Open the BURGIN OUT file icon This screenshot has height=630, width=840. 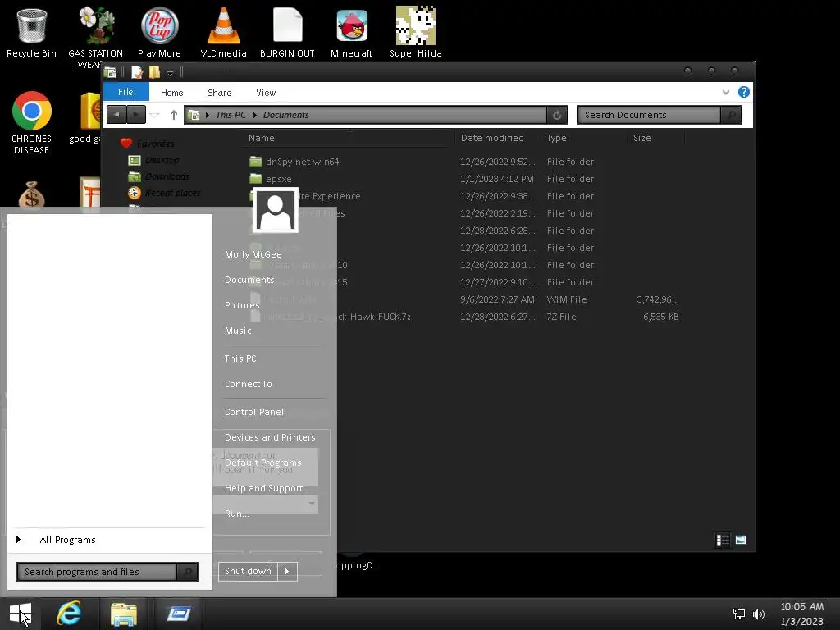(287, 32)
